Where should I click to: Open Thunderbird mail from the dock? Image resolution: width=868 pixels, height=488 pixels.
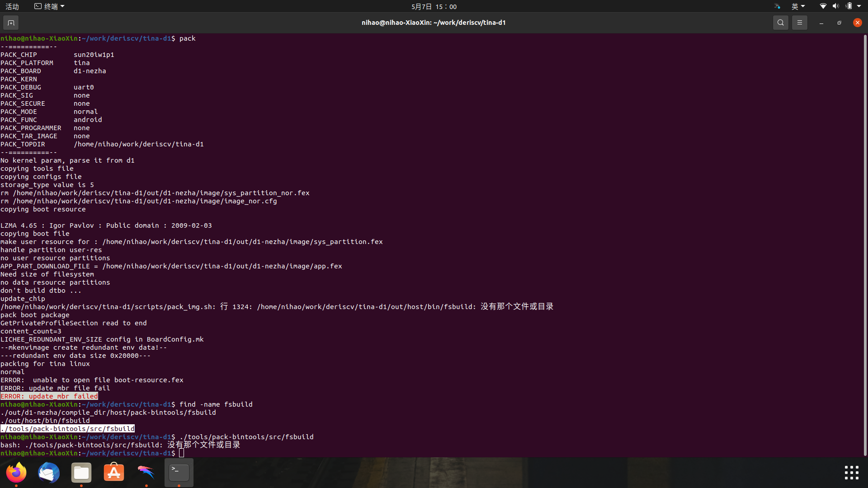[49, 473]
